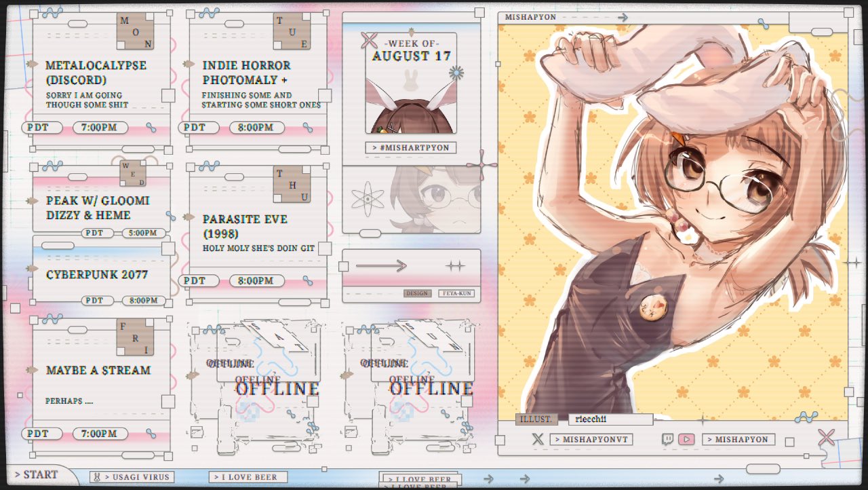
Task: Click the DESIGN label tag
Action: (x=418, y=293)
